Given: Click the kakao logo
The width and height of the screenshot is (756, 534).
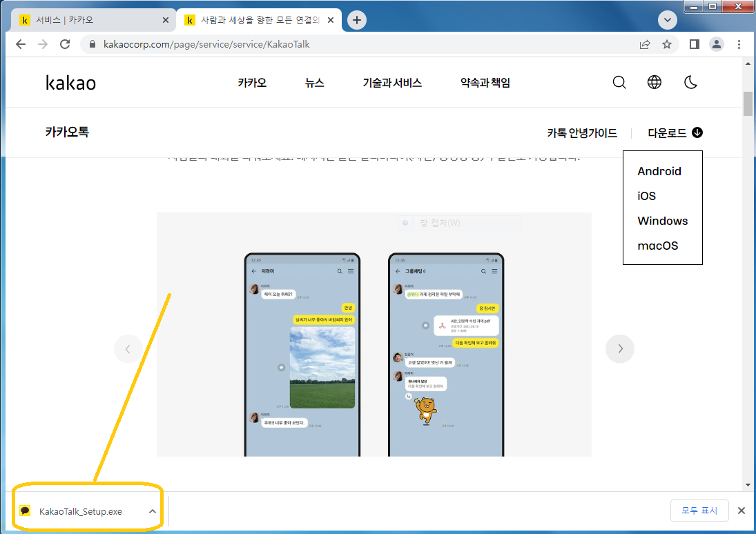Looking at the screenshot, I should coord(71,83).
